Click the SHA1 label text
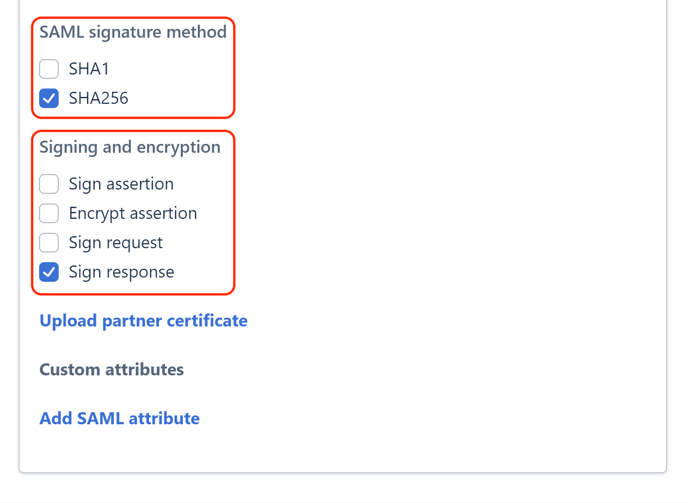The image size is (688, 503). pos(89,69)
